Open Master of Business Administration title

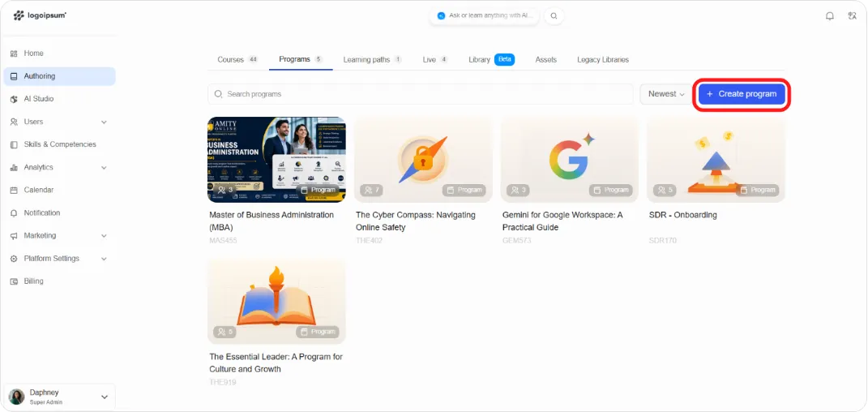point(272,221)
